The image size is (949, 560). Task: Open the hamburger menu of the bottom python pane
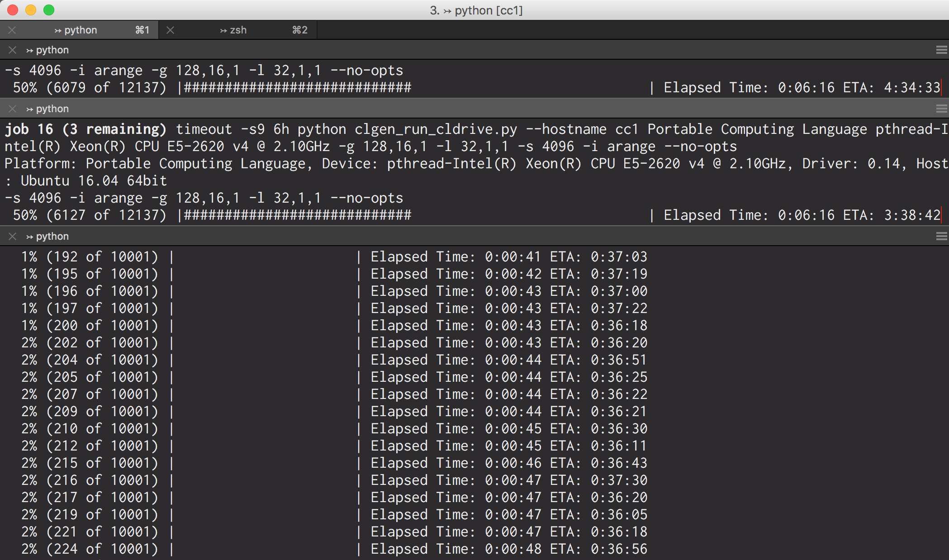click(941, 236)
